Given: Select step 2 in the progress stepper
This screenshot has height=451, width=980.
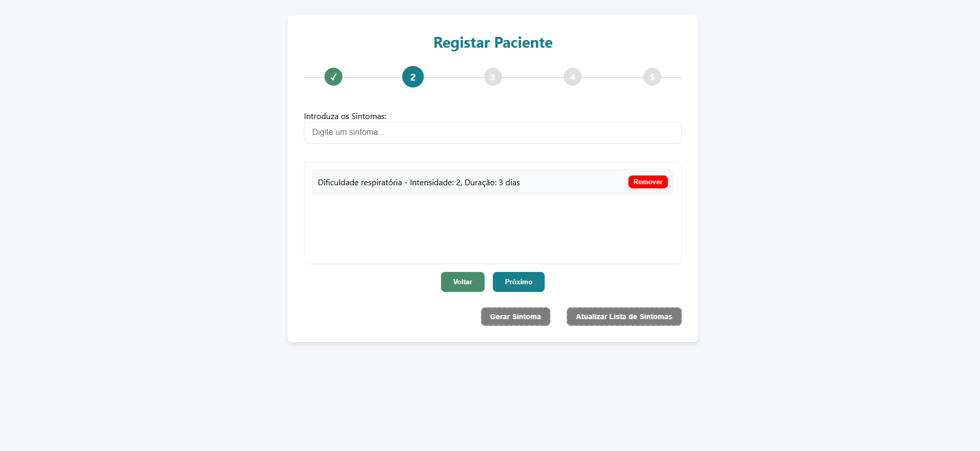Looking at the screenshot, I should point(413,76).
